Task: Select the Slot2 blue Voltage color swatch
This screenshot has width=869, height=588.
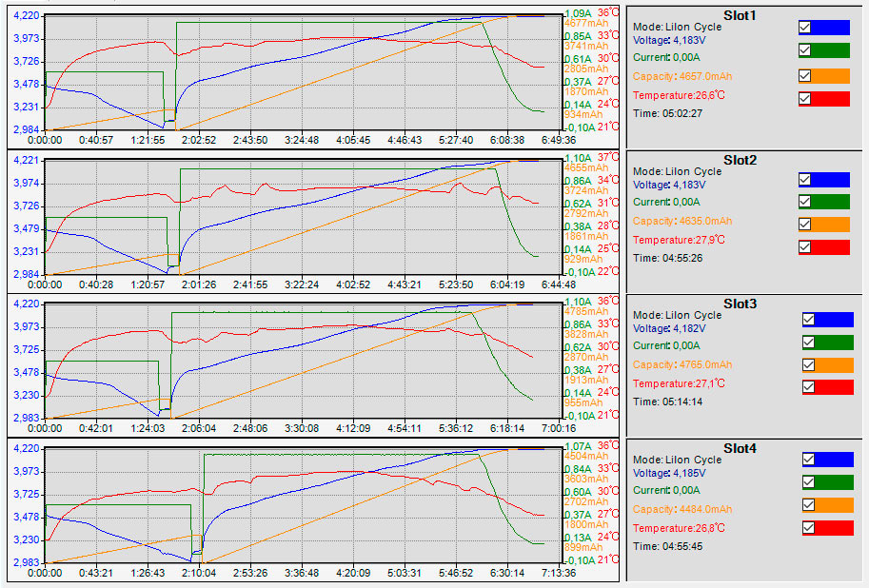Action: (x=830, y=179)
